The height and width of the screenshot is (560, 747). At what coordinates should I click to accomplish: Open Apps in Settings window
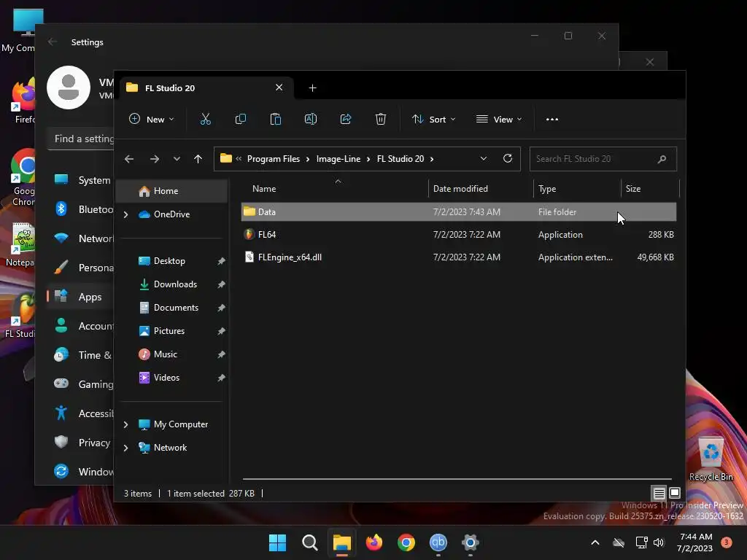click(x=82, y=297)
